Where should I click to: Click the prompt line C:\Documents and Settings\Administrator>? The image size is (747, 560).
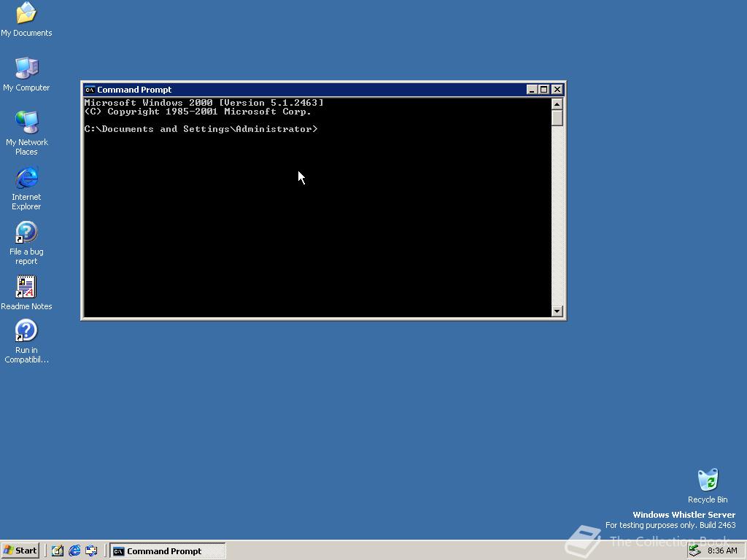pos(201,129)
